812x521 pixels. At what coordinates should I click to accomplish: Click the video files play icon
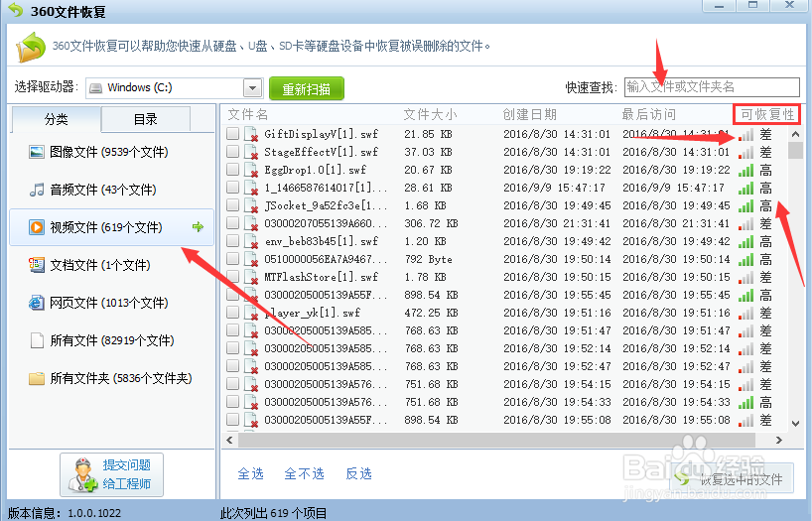(37, 227)
